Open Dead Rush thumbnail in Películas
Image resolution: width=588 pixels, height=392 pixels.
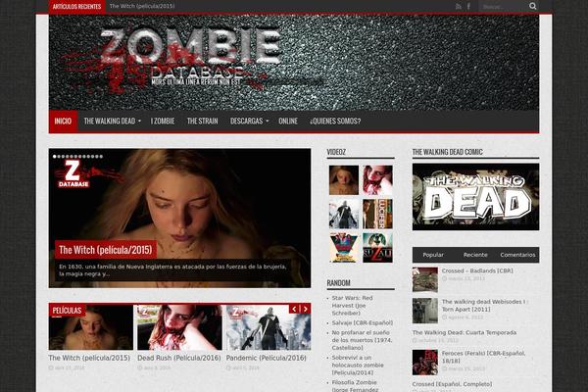click(179, 327)
